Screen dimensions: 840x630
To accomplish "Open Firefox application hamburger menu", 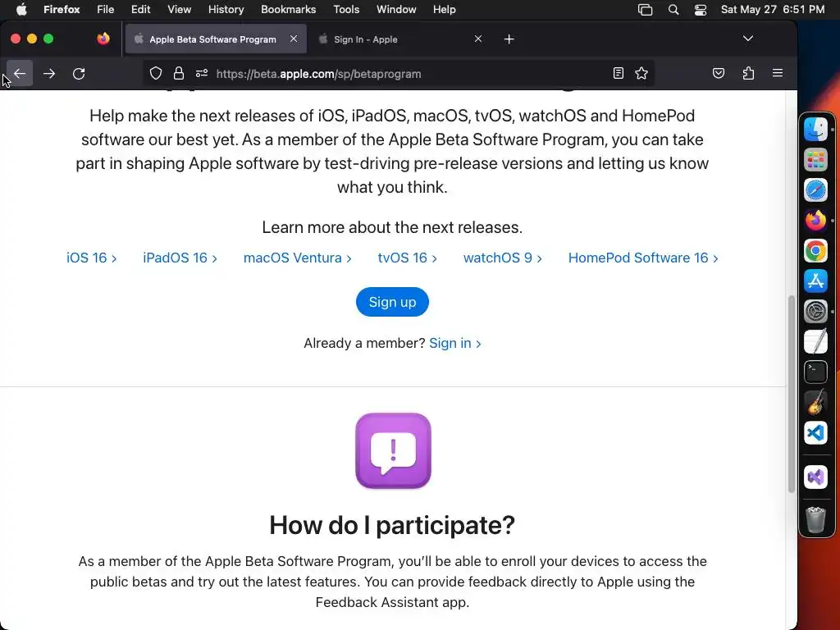I will tap(778, 73).
